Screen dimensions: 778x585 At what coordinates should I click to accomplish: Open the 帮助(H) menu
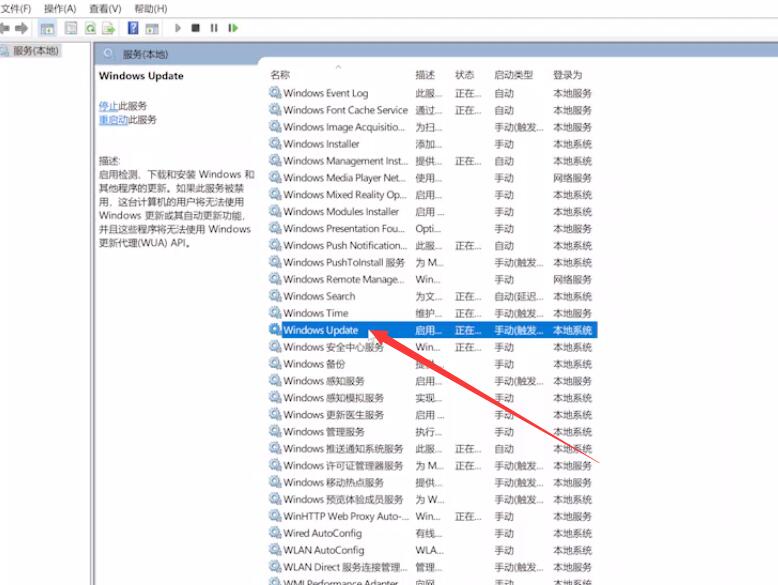click(151, 9)
